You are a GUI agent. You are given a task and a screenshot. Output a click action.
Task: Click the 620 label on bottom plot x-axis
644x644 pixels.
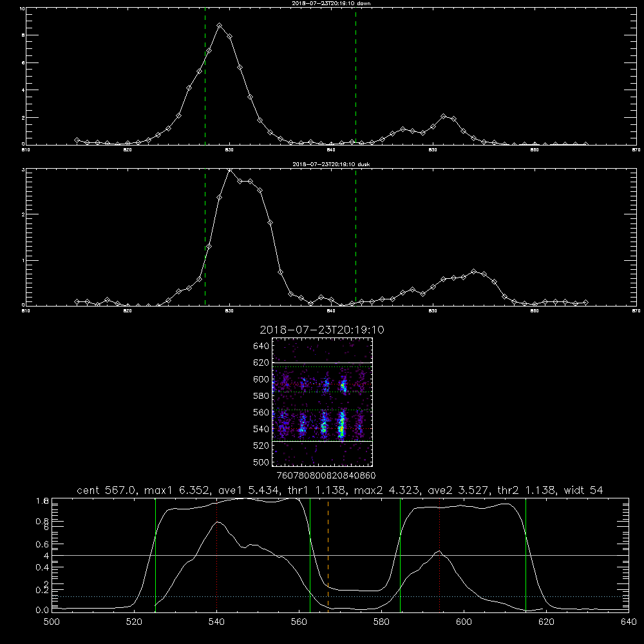(x=546, y=622)
